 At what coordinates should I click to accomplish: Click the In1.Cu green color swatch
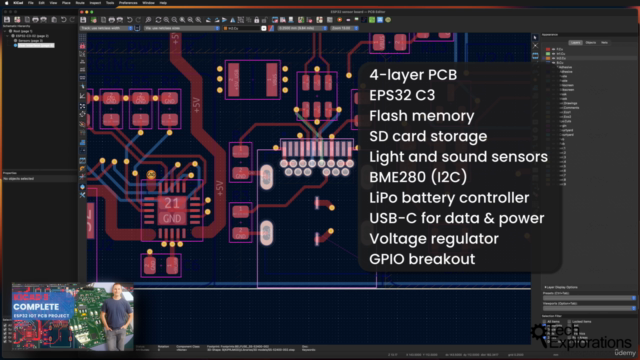point(548,54)
